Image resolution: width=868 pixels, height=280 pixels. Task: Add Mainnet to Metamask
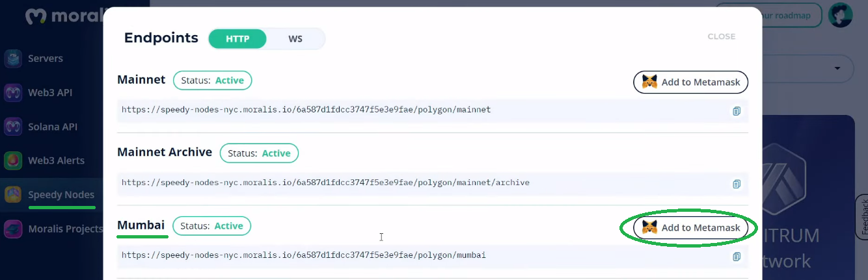tap(691, 83)
